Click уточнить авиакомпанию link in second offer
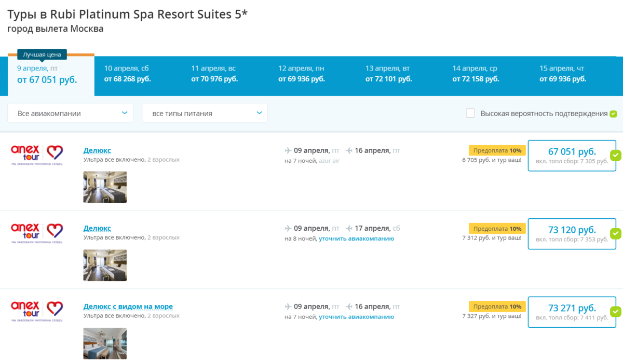The image size is (623, 364). pyautogui.click(x=356, y=239)
